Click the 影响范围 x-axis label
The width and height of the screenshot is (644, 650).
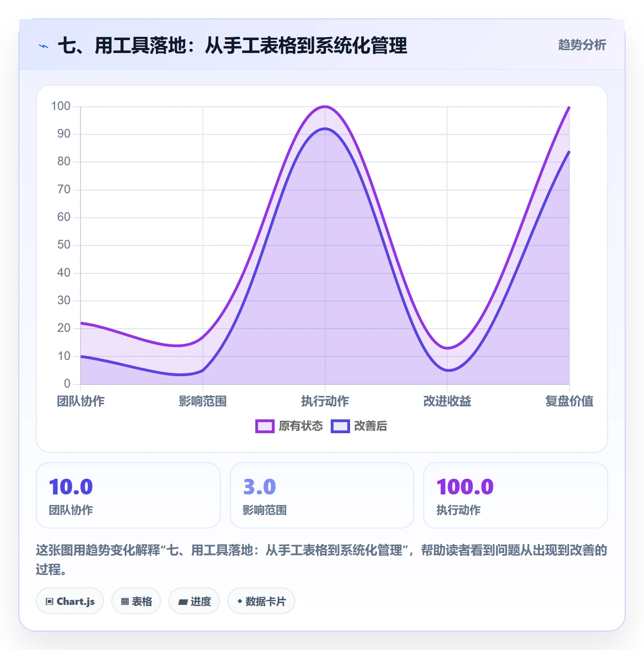(x=203, y=401)
